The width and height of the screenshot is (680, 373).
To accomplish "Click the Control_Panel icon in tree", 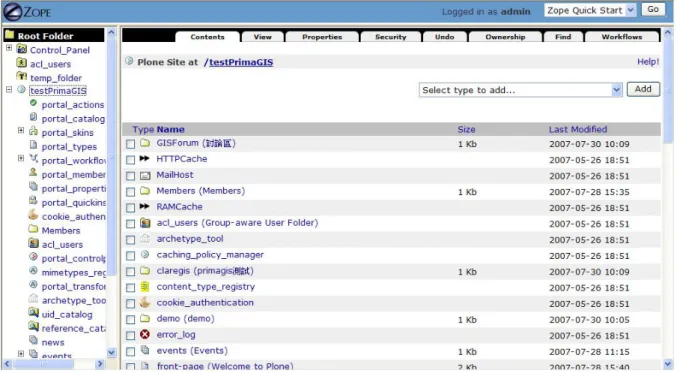I will tap(21, 49).
